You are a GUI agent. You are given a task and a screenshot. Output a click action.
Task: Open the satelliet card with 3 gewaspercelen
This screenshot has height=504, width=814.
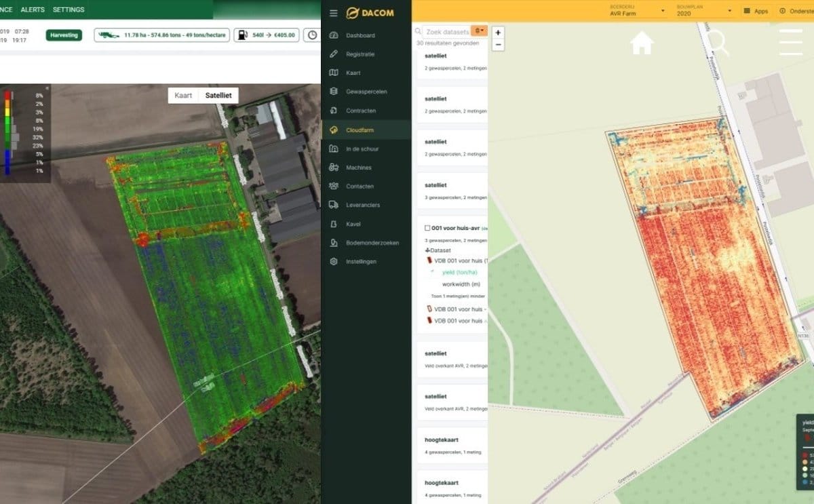click(451, 191)
